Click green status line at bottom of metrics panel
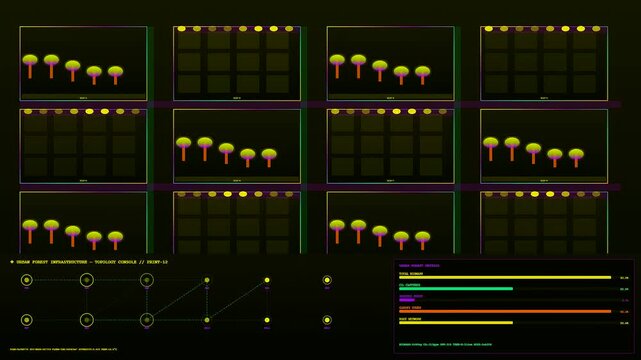 click(446, 344)
